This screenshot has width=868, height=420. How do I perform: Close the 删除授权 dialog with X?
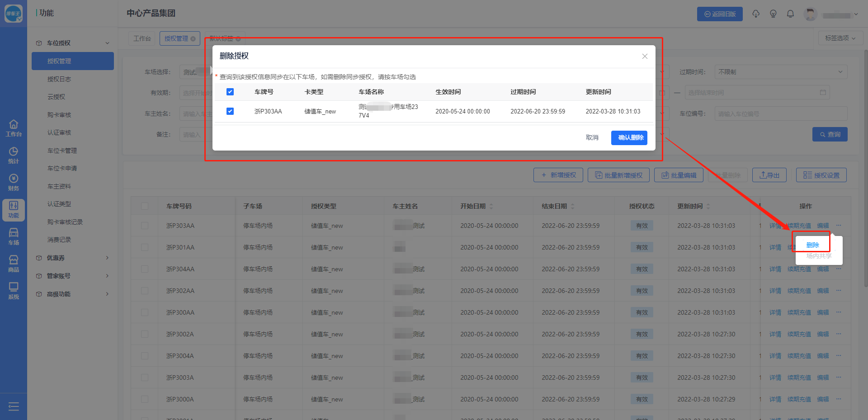(645, 57)
